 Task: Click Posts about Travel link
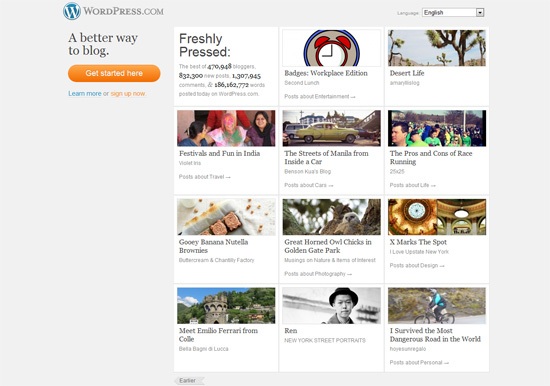(205, 177)
